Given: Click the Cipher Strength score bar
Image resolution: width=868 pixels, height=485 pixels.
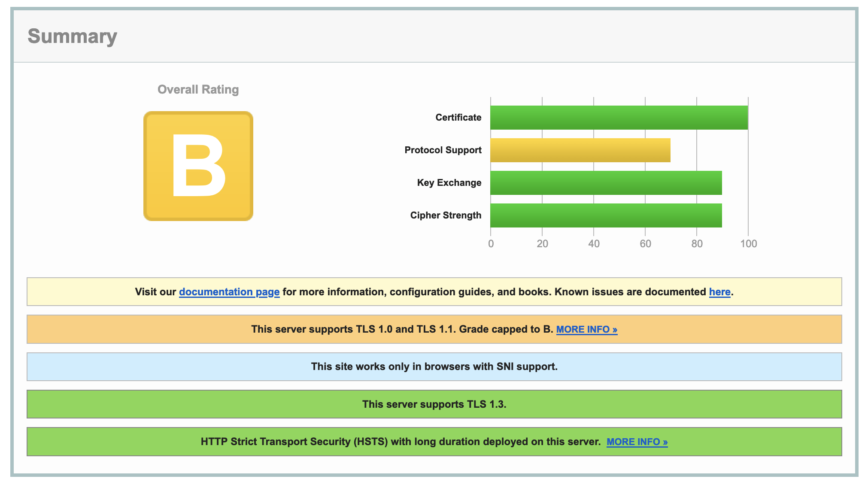Looking at the screenshot, I should pyautogui.click(x=606, y=215).
